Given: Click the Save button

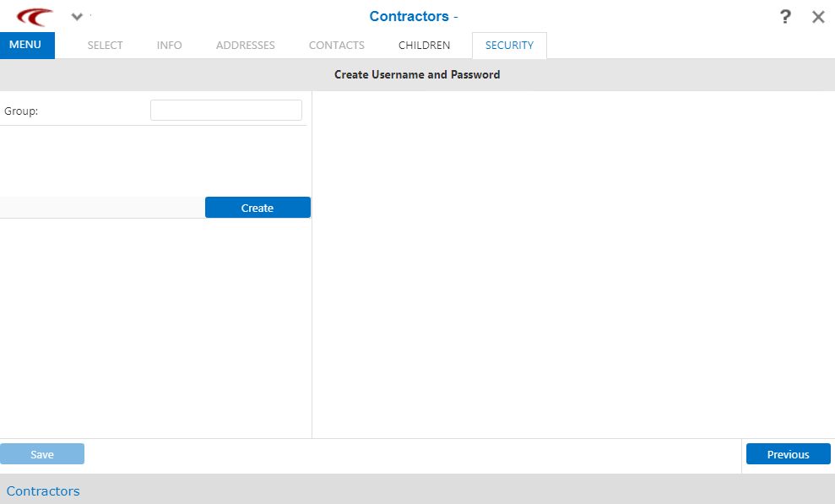Looking at the screenshot, I should point(42,454).
